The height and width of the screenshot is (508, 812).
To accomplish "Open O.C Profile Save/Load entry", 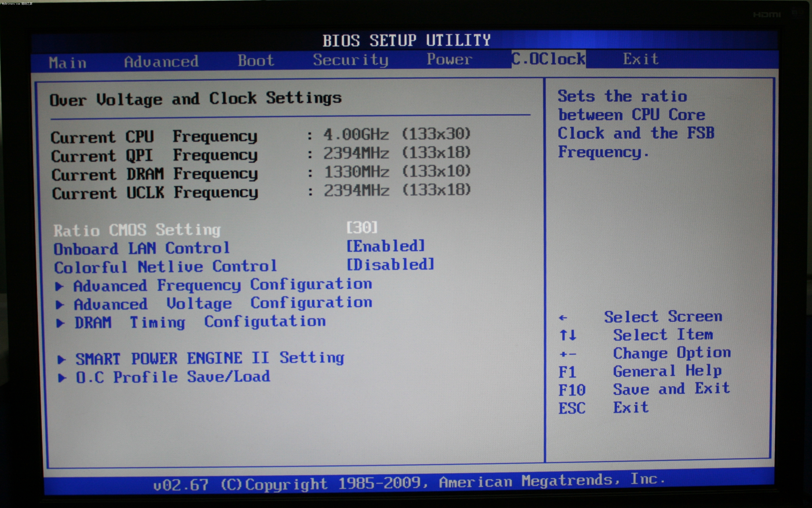I will (x=173, y=377).
